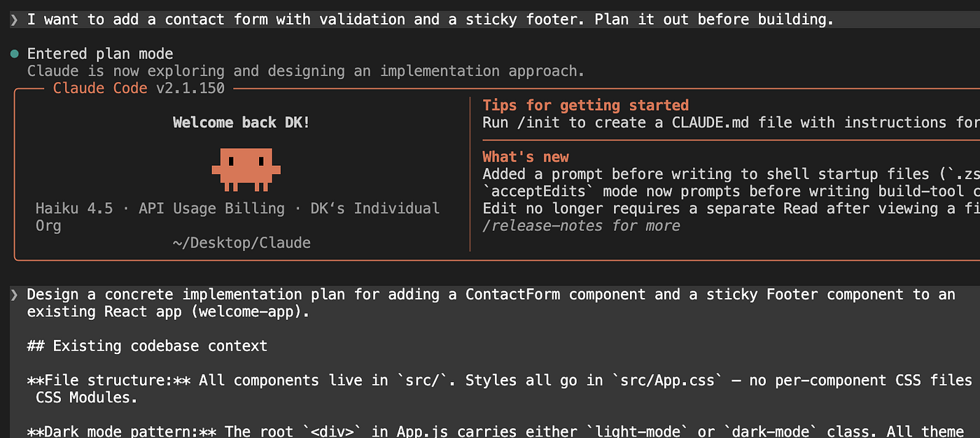
Task: Open '/release-notes for more' link
Action: [x=582, y=226]
